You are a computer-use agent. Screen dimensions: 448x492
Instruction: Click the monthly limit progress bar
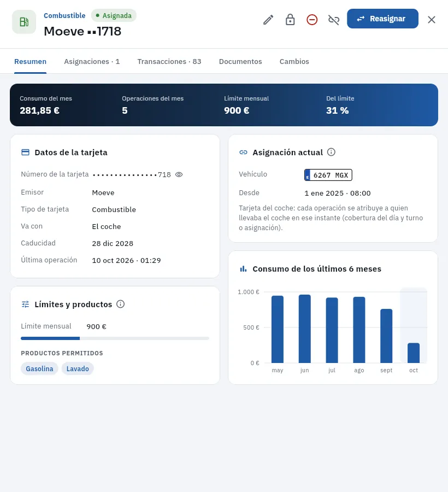click(115, 338)
